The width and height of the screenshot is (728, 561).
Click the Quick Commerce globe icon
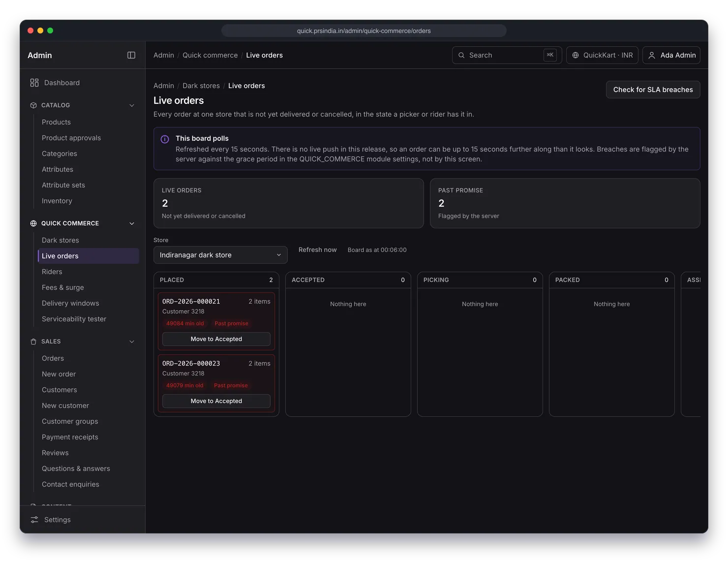(x=33, y=223)
